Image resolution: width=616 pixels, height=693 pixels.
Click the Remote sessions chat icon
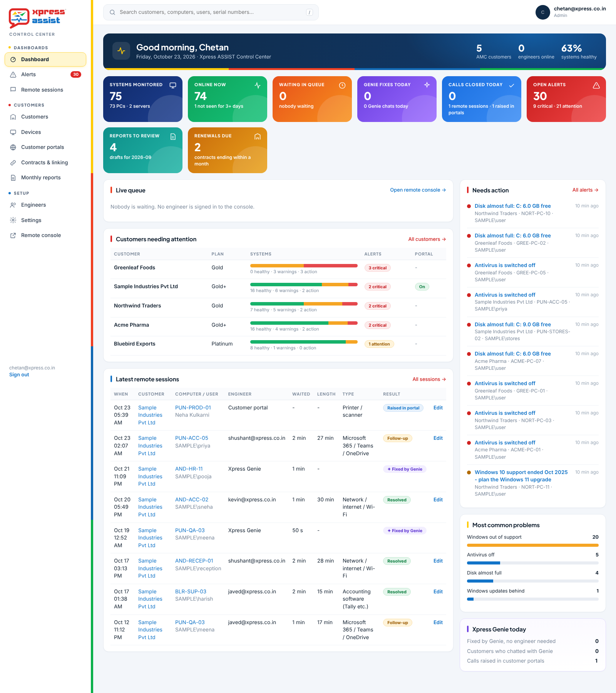pyautogui.click(x=13, y=90)
